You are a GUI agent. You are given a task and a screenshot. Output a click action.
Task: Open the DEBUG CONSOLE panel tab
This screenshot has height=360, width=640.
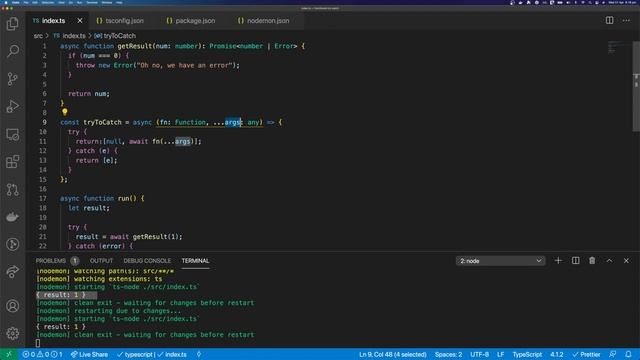147,260
